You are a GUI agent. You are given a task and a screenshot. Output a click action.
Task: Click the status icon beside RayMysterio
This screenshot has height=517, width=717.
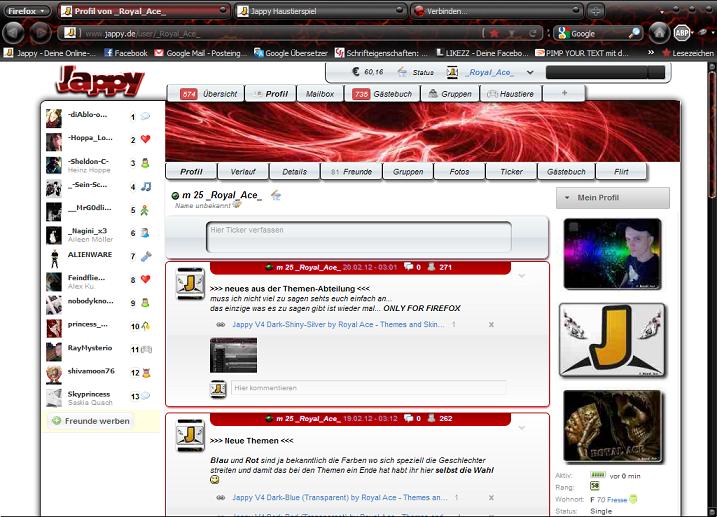click(146, 349)
